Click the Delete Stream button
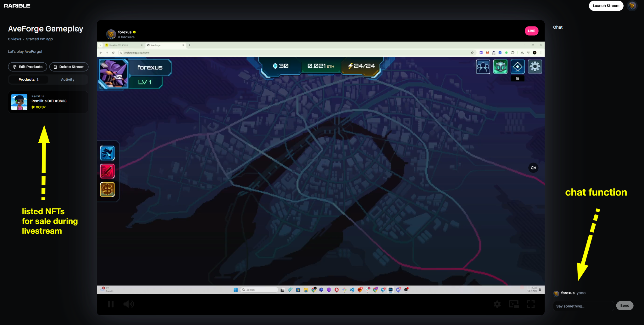The height and width of the screenshot is (325, 644). pos(69,67)
